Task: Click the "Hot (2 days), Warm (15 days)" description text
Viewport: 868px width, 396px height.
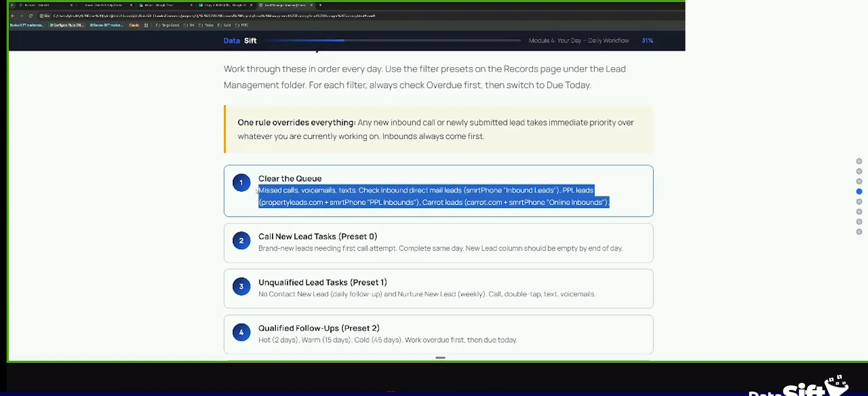Action: [388, 340]
